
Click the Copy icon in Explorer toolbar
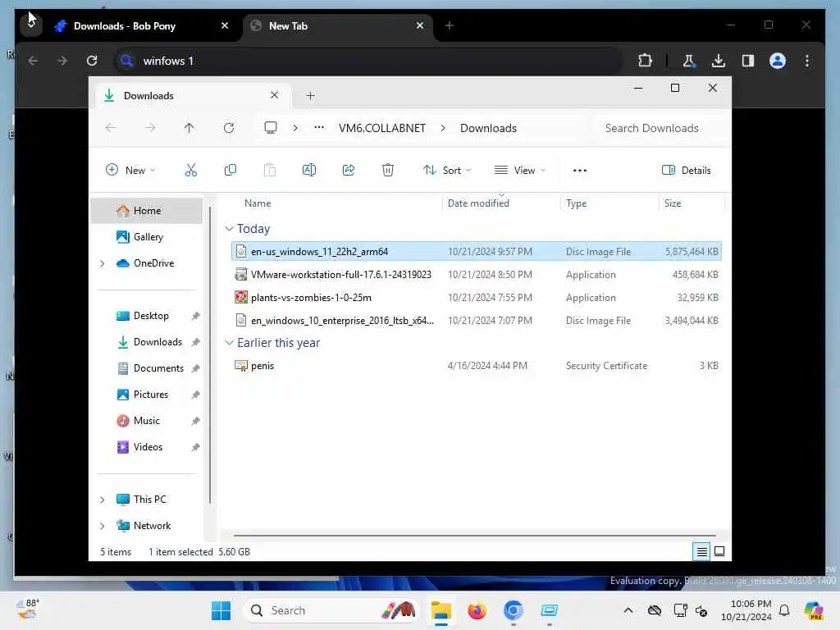tap(231, 171)
